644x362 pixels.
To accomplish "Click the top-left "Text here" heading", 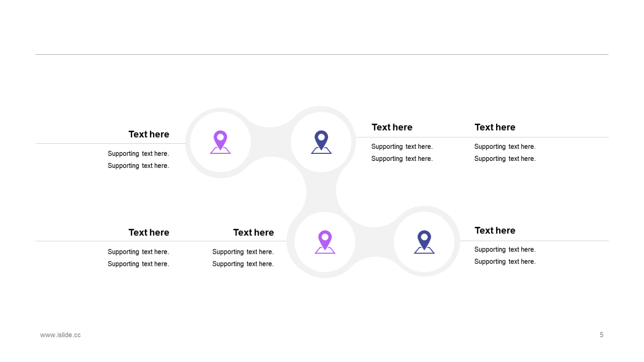I will pyautogui.click(x=149, y=134).
